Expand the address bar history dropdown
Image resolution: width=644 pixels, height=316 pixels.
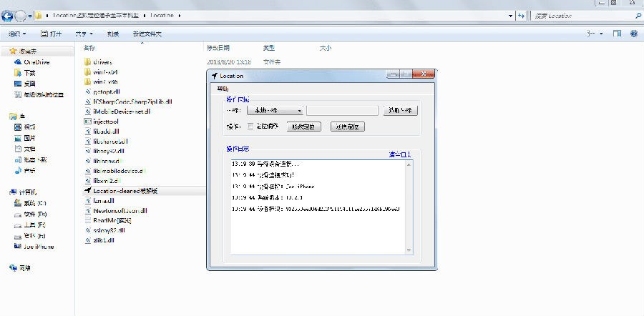[510, 16]
